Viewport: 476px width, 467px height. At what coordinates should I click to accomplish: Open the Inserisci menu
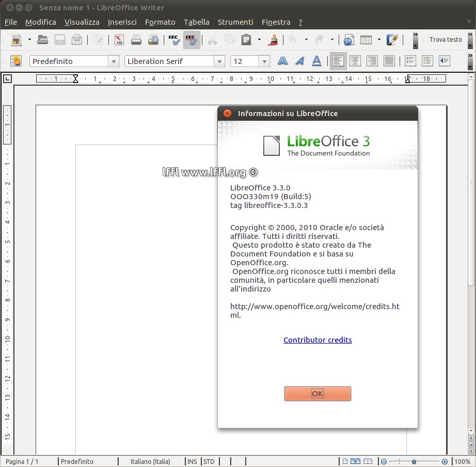tap(122, 22)
